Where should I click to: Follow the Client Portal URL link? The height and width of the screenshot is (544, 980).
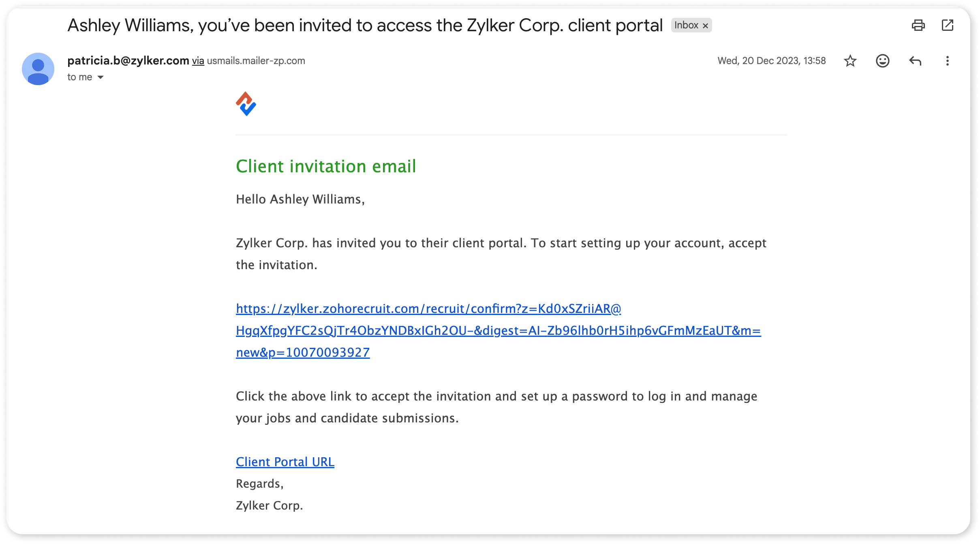coord(285,462)
